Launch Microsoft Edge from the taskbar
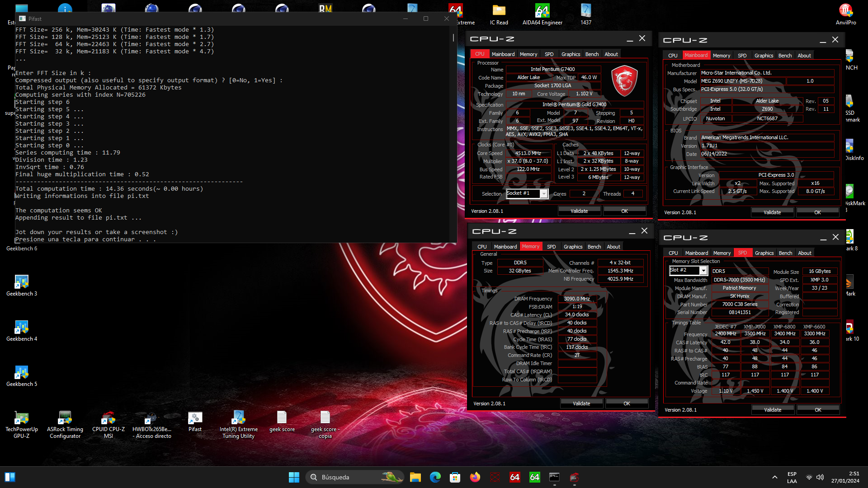The width and height of the screenshot is (868, 488). [x=435, y=477]
